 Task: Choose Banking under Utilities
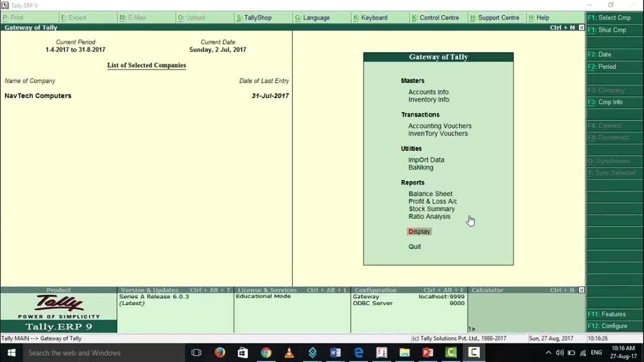tap(421, 167)
